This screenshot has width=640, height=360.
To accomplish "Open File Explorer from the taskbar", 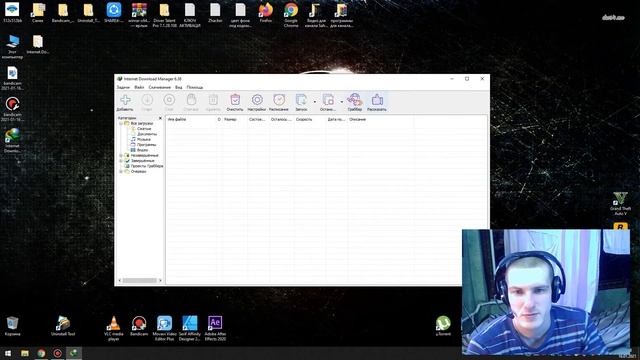I will tap(24, 353).
